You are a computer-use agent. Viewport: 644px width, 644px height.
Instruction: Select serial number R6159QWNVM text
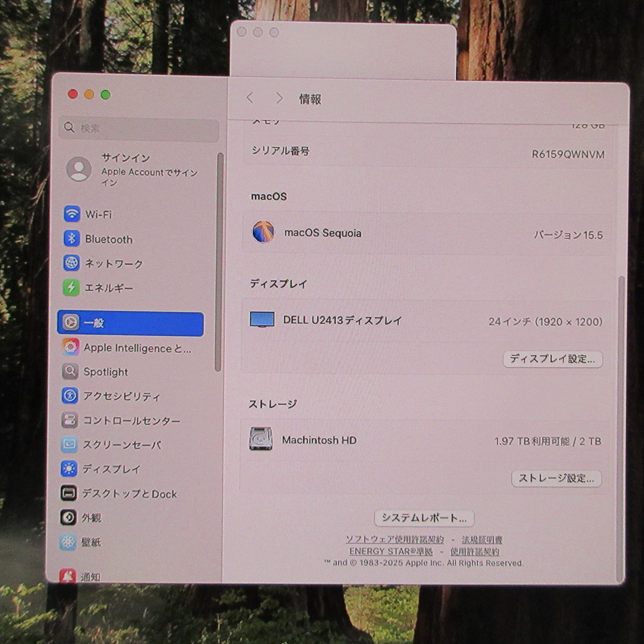[x=568, y=154]
